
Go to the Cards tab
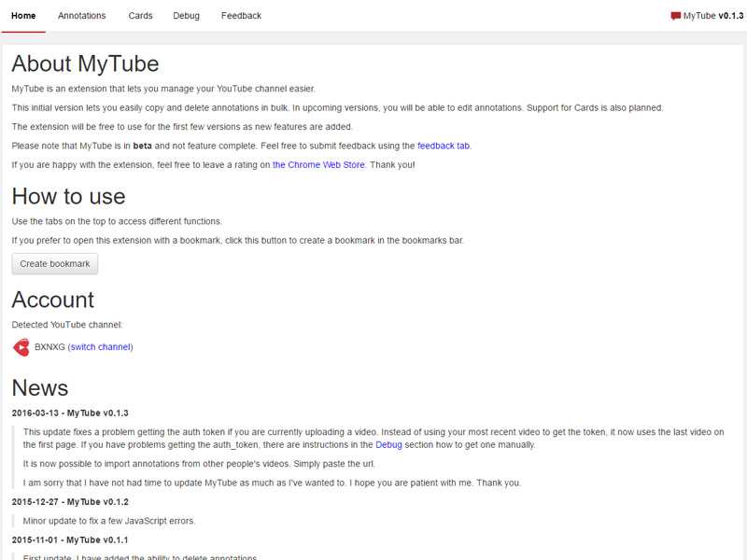click(141, 16)
